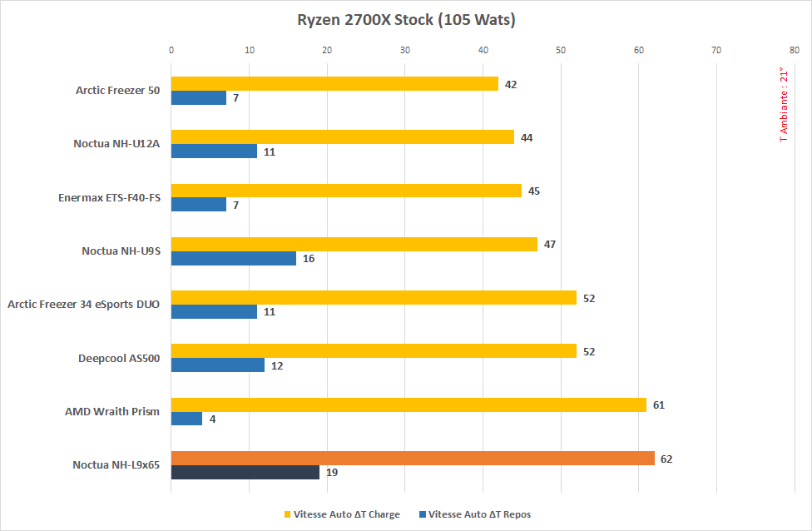Viewport: 812px width, 531px height.
Task: Click yellow Arctic Freezer 34 eSports DUO bar
Action: point(374,297)
